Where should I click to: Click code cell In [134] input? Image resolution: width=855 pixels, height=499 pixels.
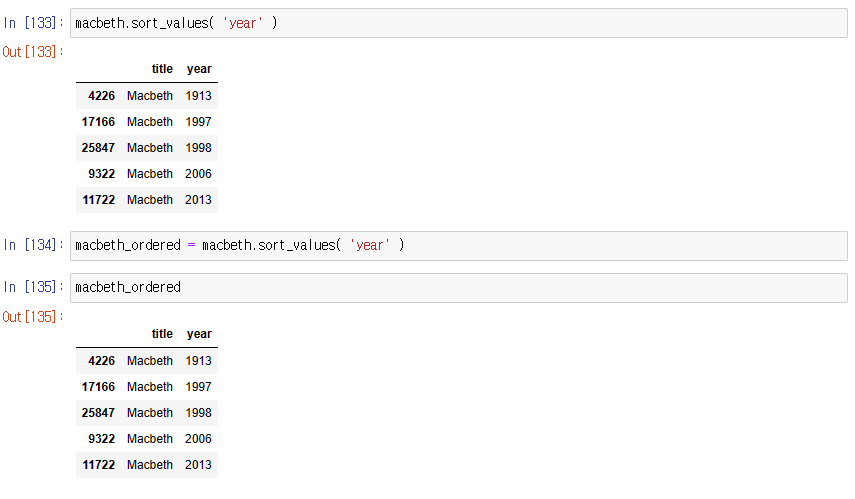click(x=459, y=245)
